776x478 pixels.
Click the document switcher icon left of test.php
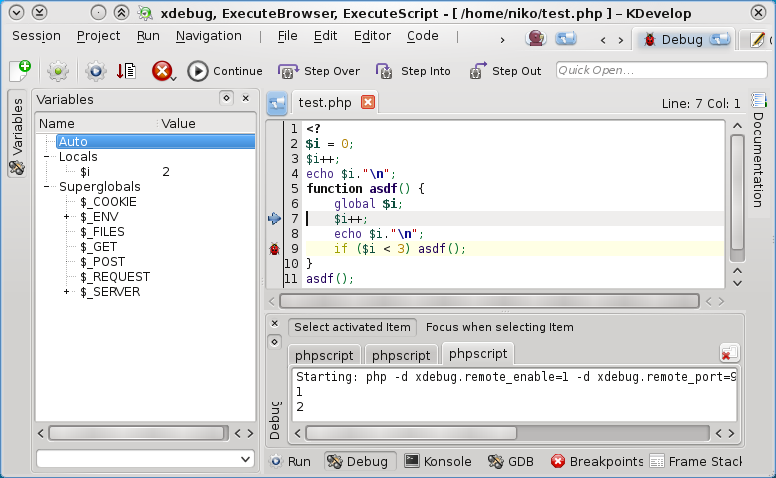click(277, 103)
